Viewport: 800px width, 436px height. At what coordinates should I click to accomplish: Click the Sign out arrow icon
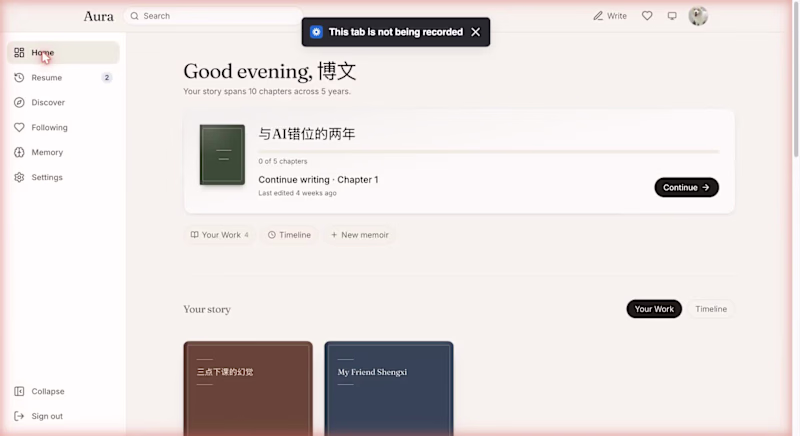pyautogui.click(x=19, y=416)
